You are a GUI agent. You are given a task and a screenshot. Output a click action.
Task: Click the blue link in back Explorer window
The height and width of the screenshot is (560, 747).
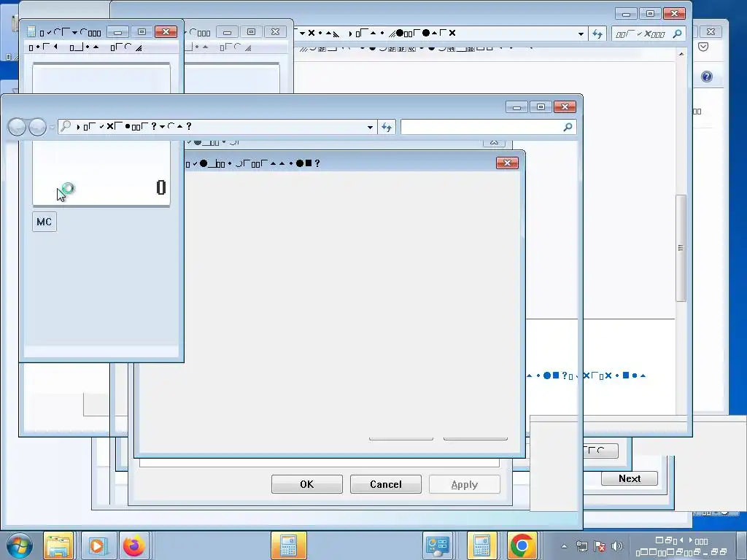[x=586, y=376]
